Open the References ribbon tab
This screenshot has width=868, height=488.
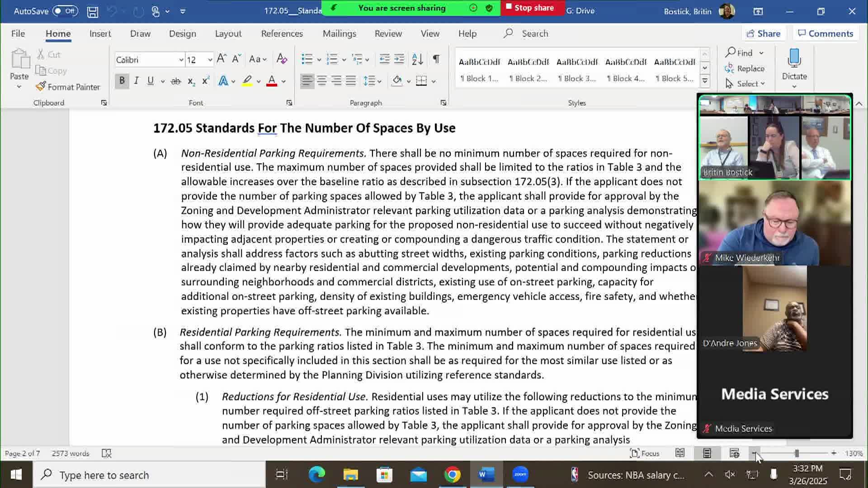coord(282,33)
